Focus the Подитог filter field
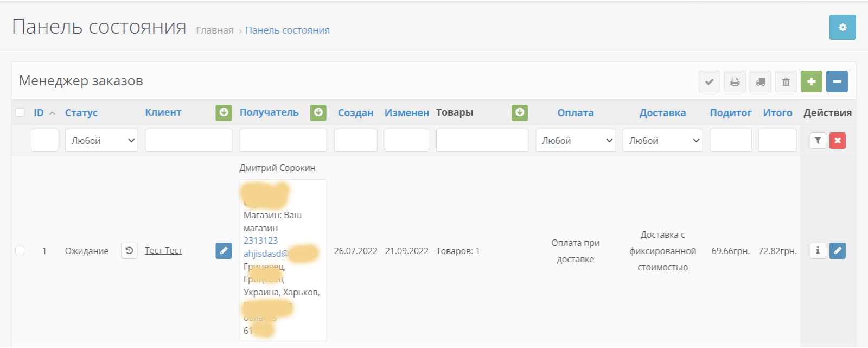 coord(731,141)
